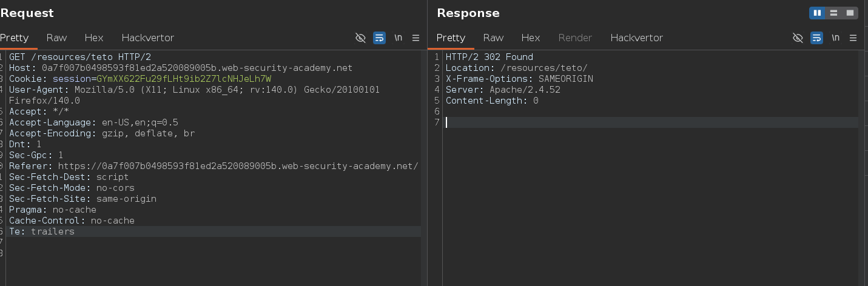Switch Response panel to Raw tab
868x286 pixels.
click(493, 38)
